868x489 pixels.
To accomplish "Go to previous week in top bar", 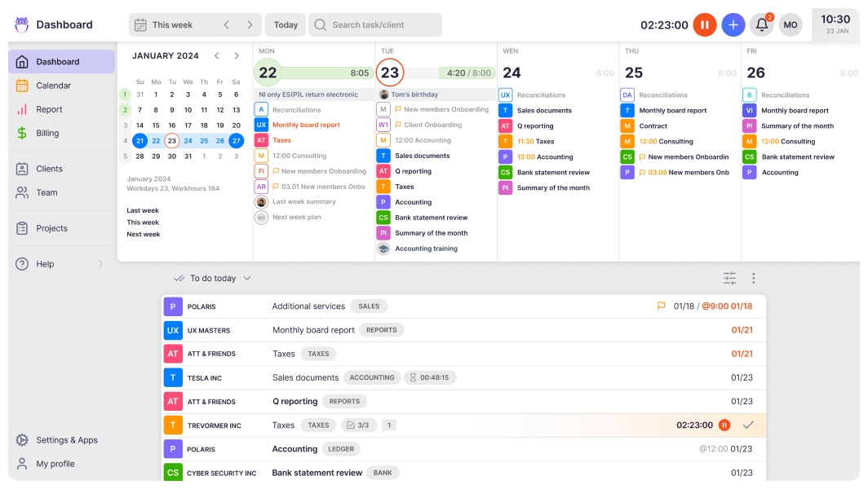I will click(x=227, y=25).
